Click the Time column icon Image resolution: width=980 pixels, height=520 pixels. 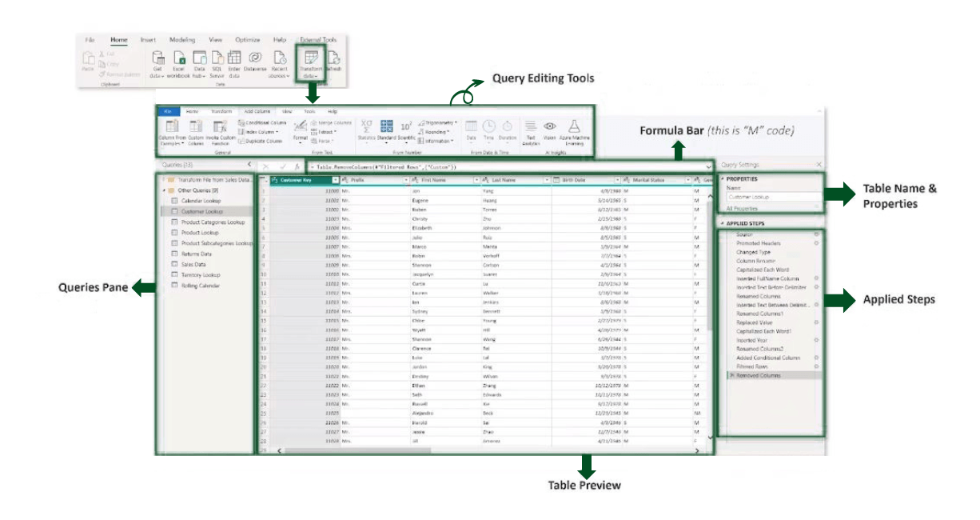(x=488, y=126)
